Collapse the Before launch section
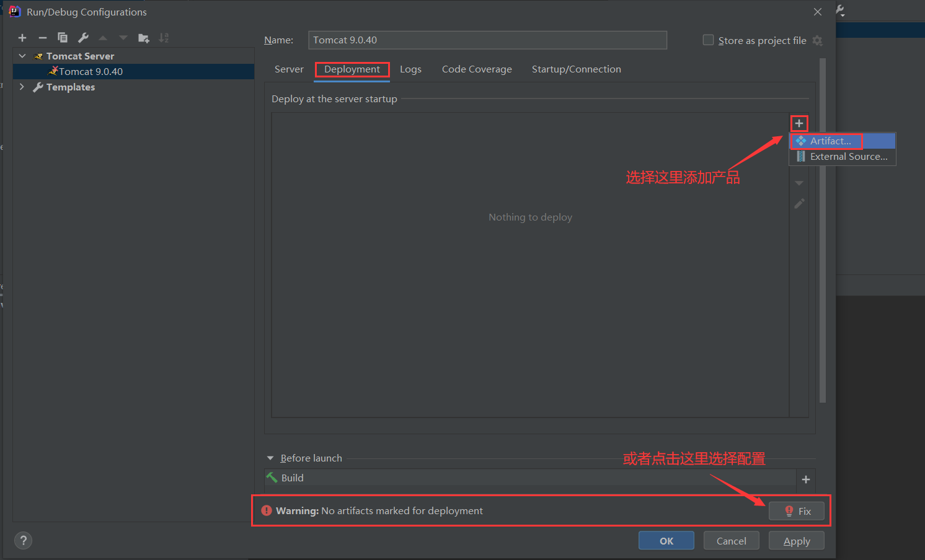This screenshot has width=925, height=560. coord(270,458)
